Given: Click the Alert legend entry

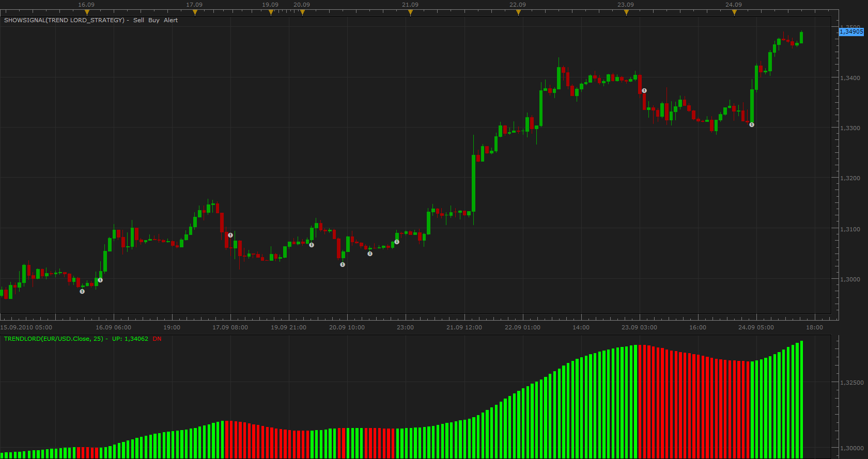Looking at the screenshot, I should [171, 20].
